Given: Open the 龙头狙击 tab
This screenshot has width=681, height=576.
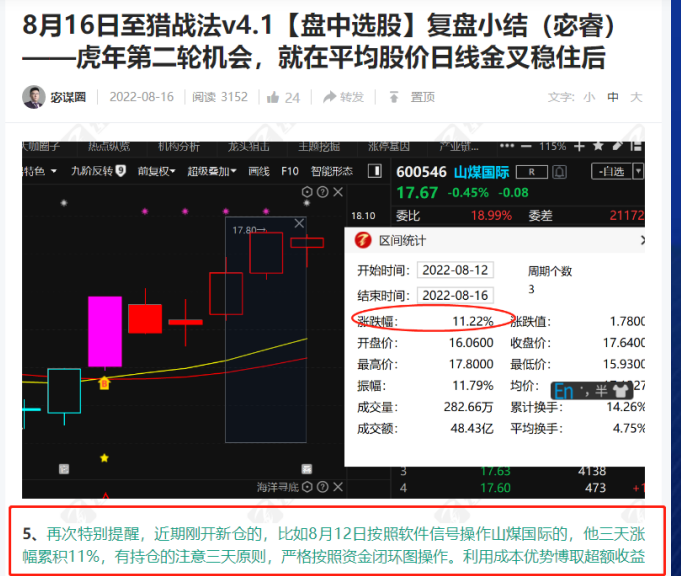Looking at the screenshot, I should (x=249, y=146).
